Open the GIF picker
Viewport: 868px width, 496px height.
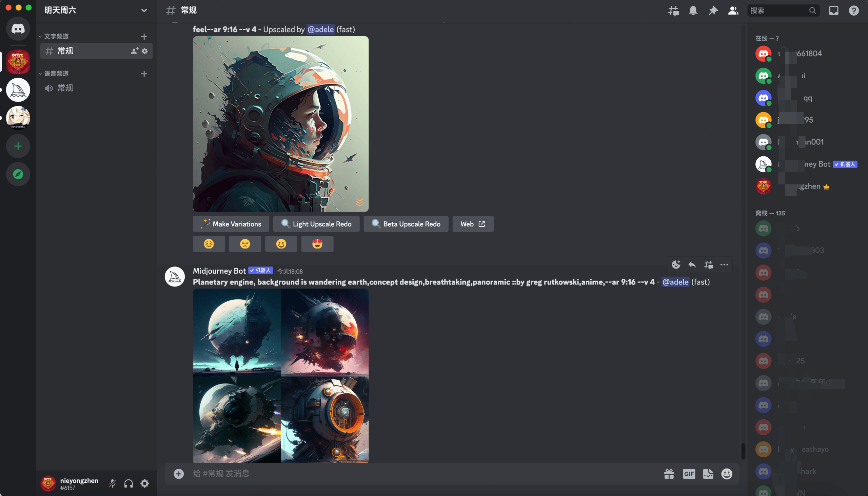(689, 474)
